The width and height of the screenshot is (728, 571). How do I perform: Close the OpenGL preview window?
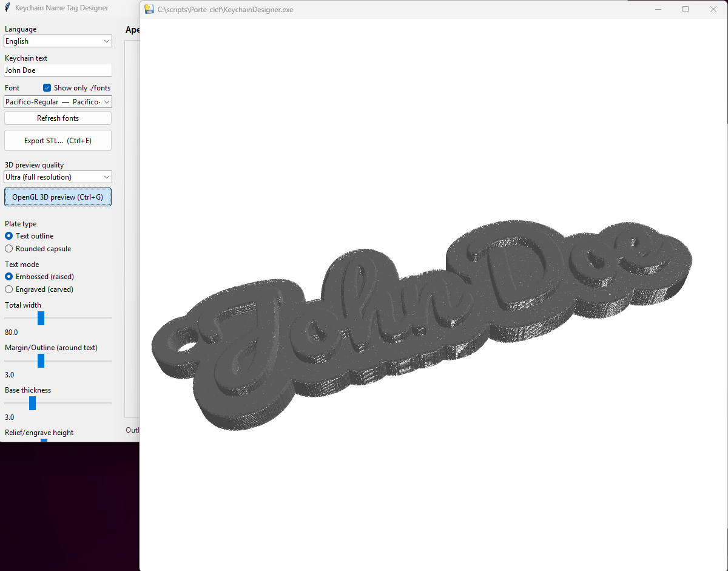coord(713,9)
